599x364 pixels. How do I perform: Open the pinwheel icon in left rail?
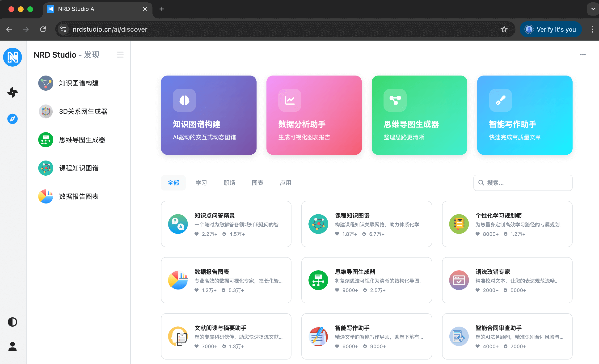click(13, 92)
